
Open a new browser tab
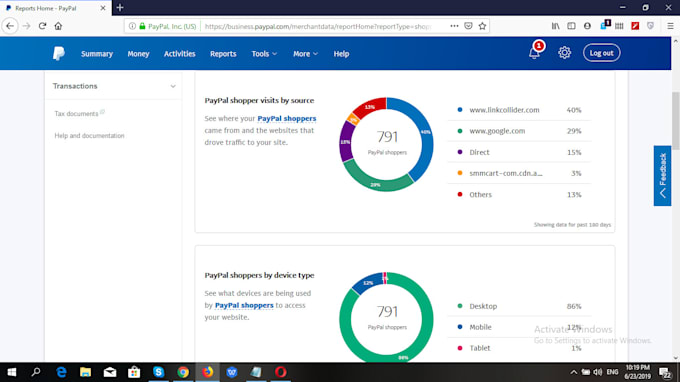pos(120,7)
